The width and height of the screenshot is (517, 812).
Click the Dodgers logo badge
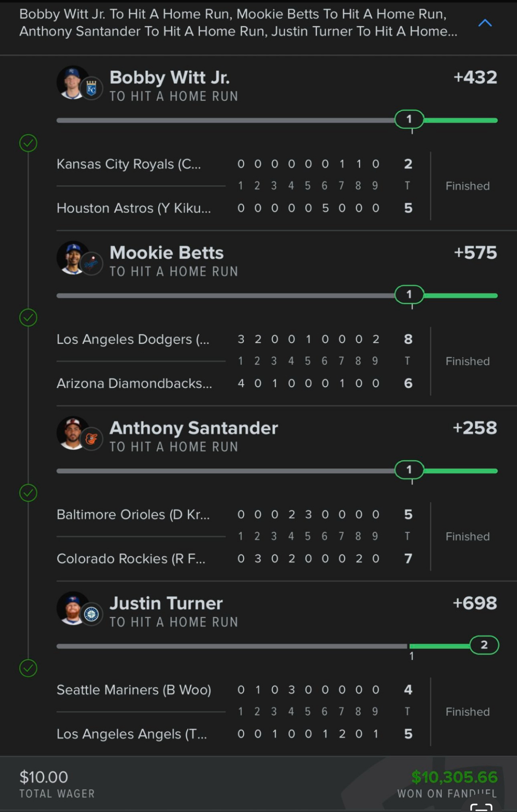[91, 264]
